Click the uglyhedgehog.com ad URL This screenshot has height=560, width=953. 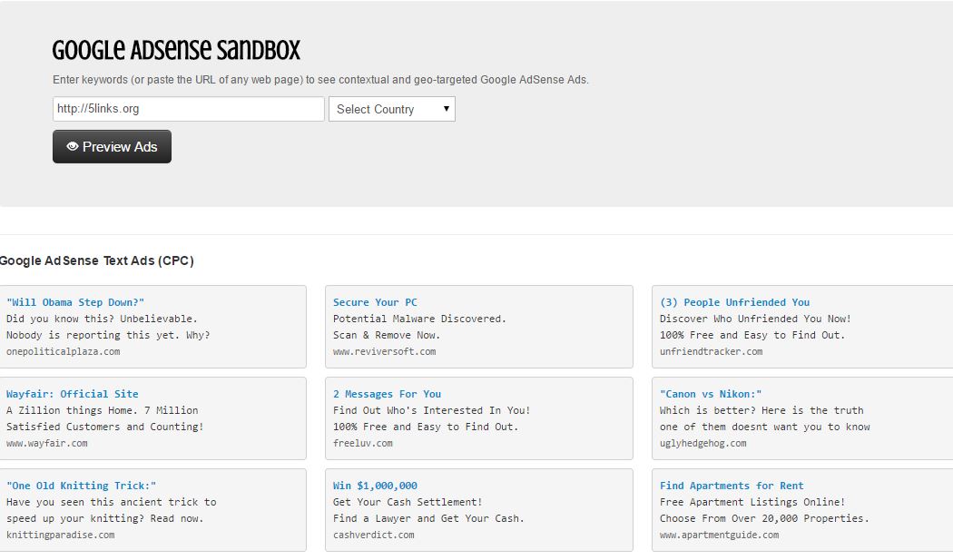click(x=702, y=443)
